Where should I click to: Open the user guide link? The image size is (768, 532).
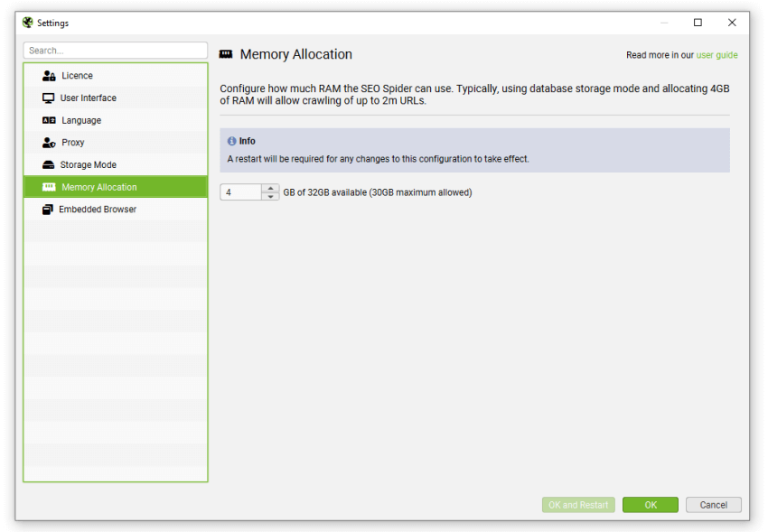click(x=717, y=54)
